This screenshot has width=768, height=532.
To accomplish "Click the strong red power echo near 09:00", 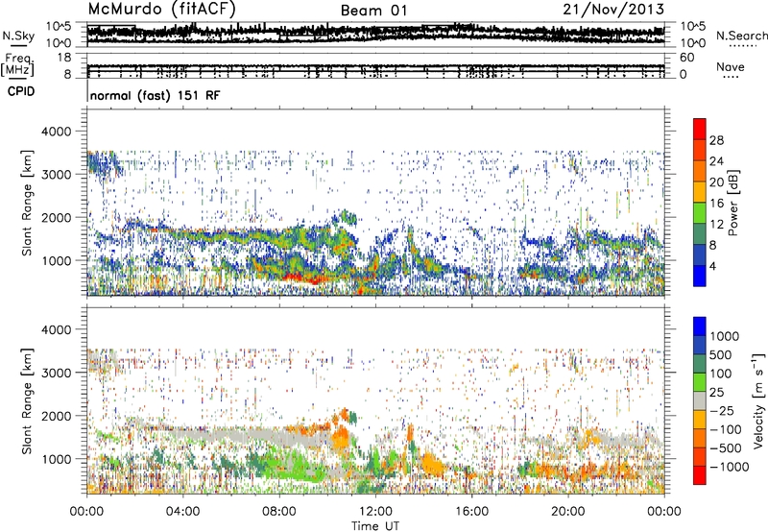I will [303, 278].
